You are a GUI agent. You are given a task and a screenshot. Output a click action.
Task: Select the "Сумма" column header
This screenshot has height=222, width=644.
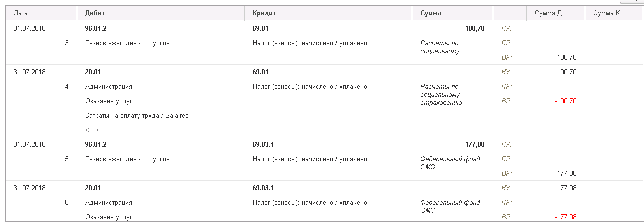430,13
